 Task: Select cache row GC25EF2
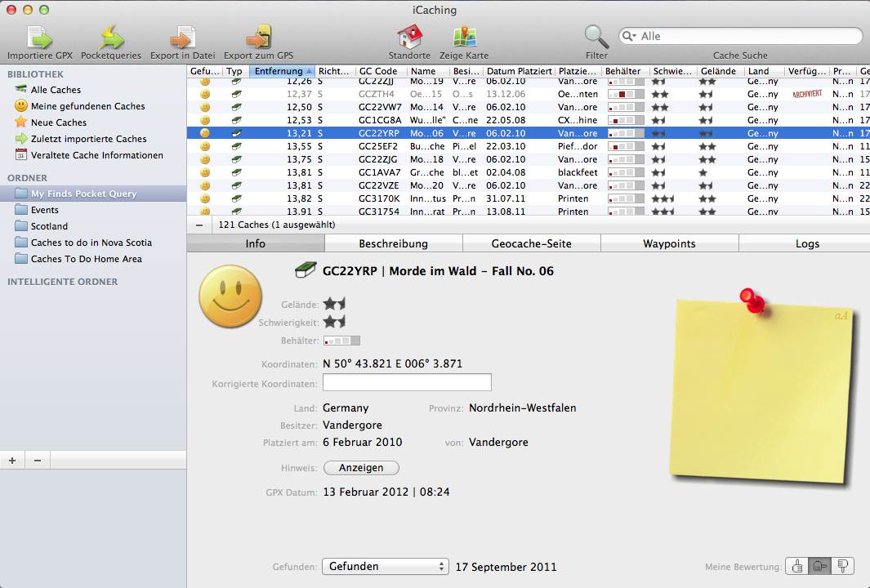pos(529,146)
